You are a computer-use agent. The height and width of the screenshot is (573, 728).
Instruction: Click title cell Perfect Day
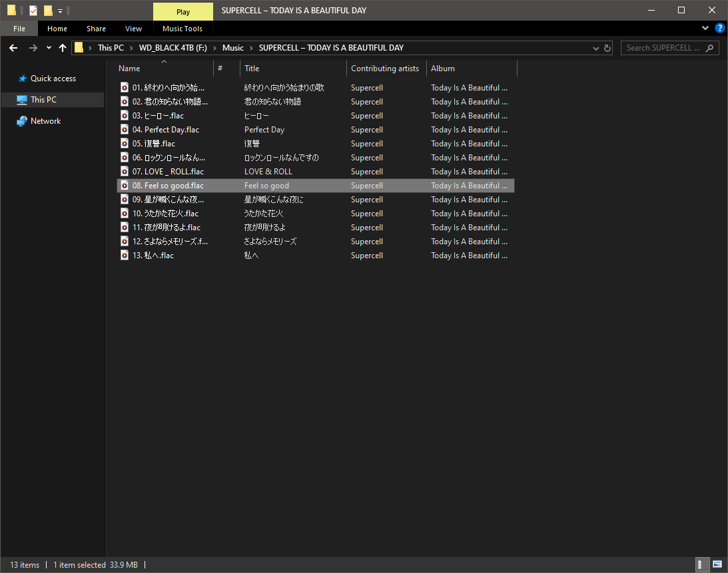click(x=264, y=130)
